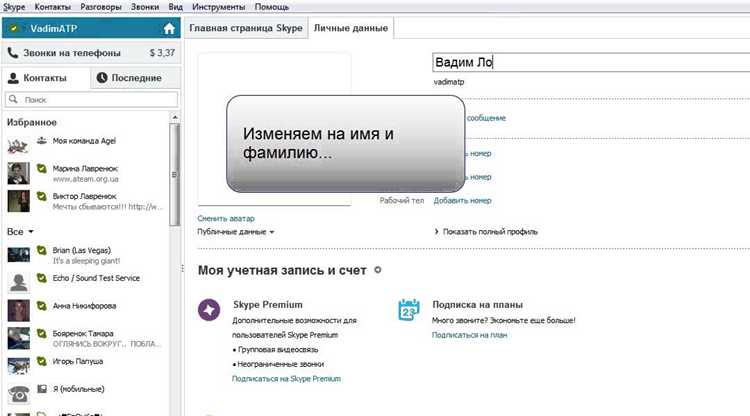Click the group icon of Моя команда Agel
Viewport: 750px width, 416px height.
[42, 141]
